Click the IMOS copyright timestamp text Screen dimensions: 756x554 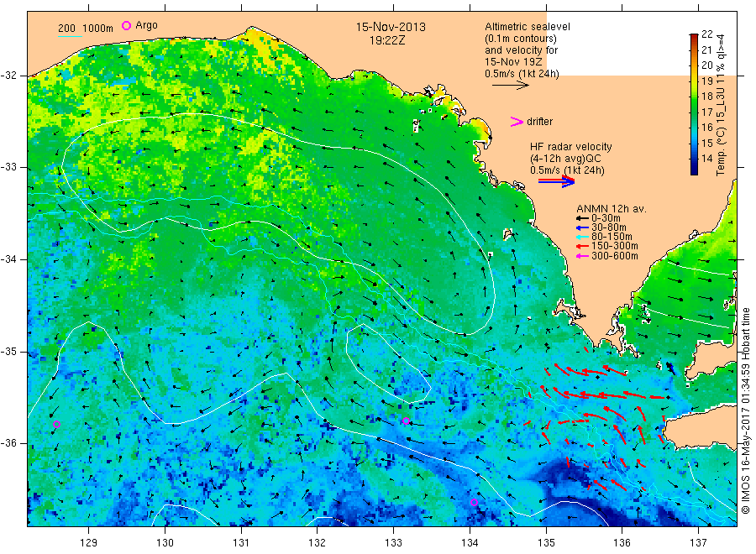745,411
